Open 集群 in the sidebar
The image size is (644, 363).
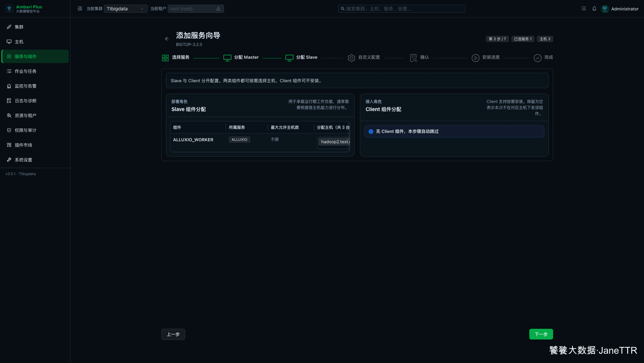[35, 27]
